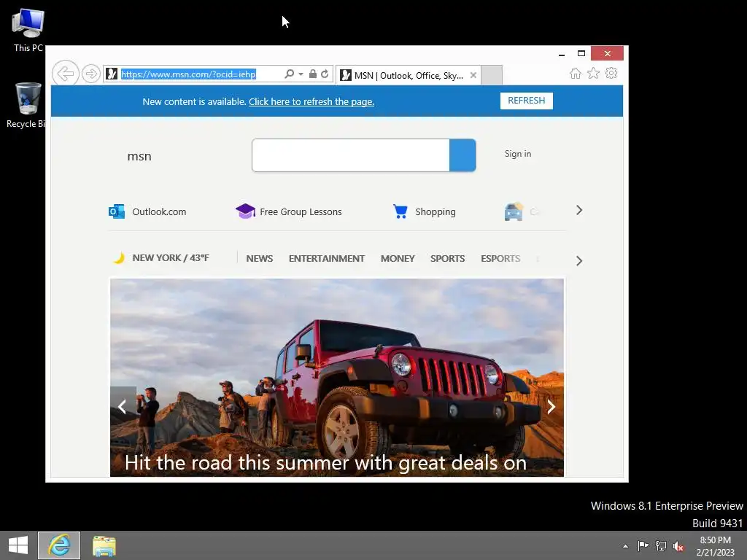Open Favorites star icon
747x560 pixels.
(593, 74)
